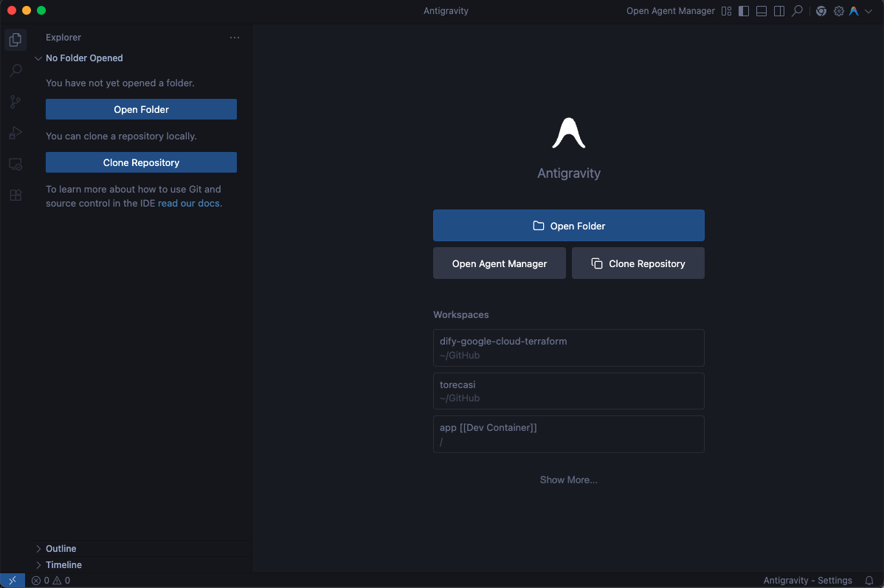Expand the Outline section
This screenshot has height=588, width=884.
[x=38, y=549]
